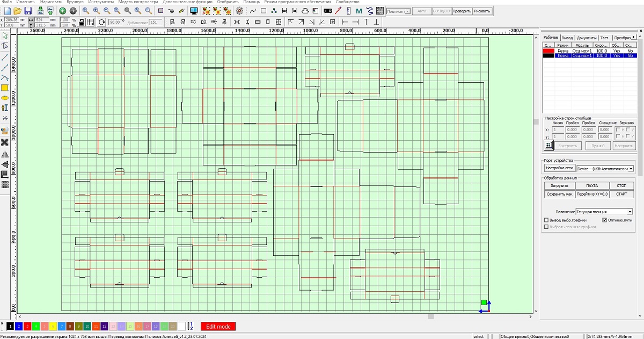Switch to the 'Документы' tab
This screenshot has width=644, height=339.
coord(586,38)
